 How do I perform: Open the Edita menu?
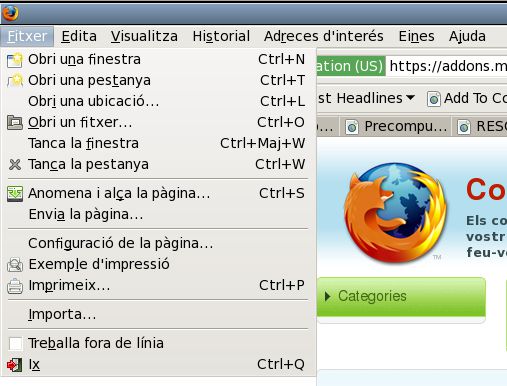[79, 36]
